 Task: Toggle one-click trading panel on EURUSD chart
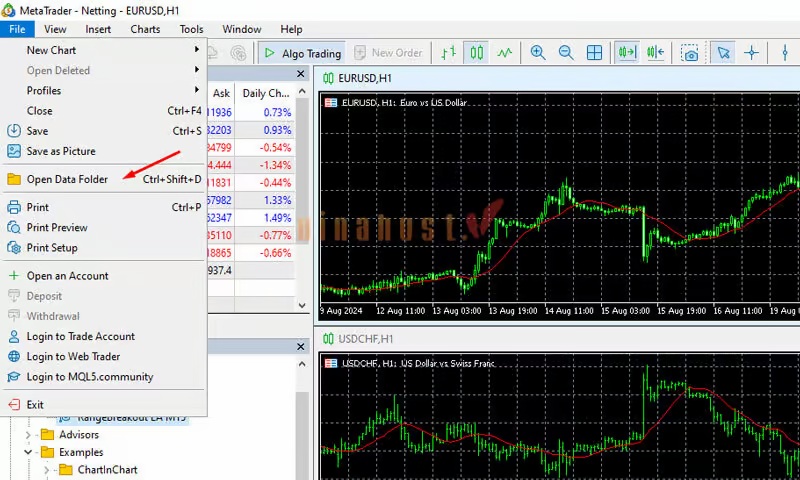tap(331, 103)
